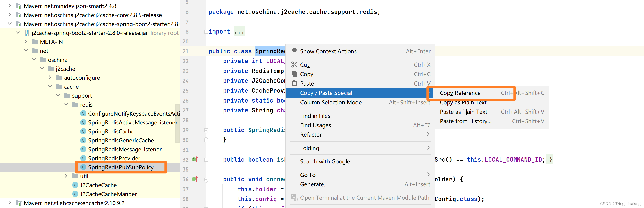Open the Folding submenu
The height and width of the screenshot is (208, 644).
[x=360, y=148]
